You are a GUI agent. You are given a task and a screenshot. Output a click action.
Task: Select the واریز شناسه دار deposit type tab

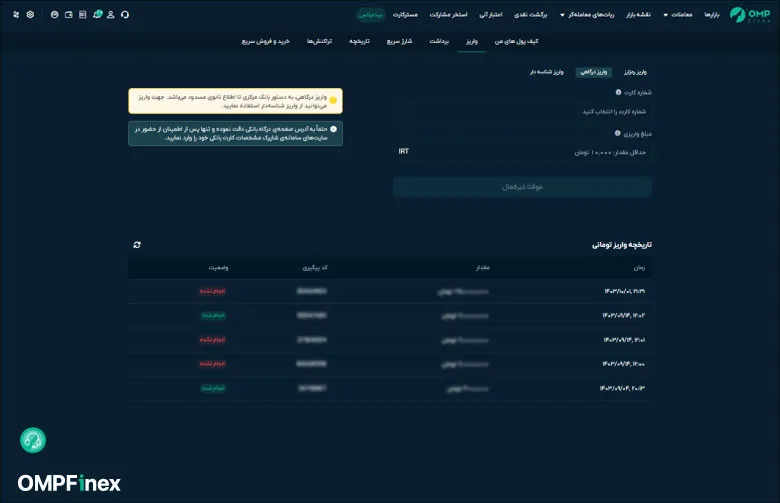pos(546,72)
